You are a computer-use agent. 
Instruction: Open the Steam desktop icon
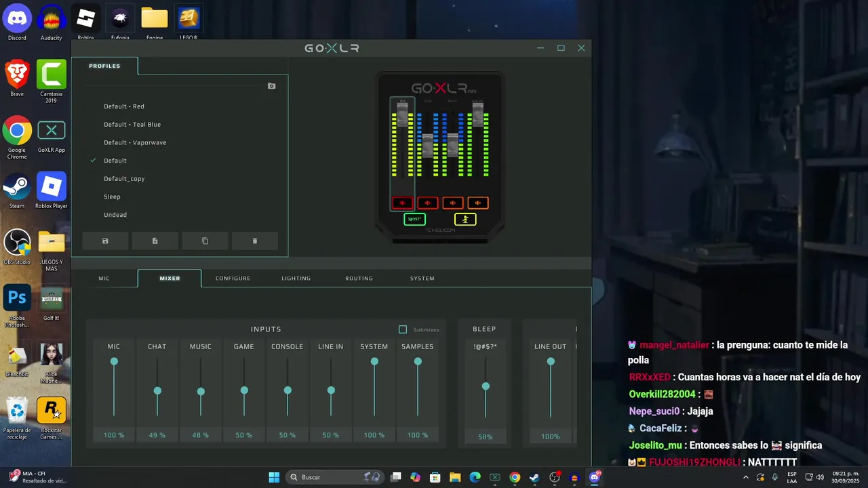pyautogui.click(x=17, y=190)
